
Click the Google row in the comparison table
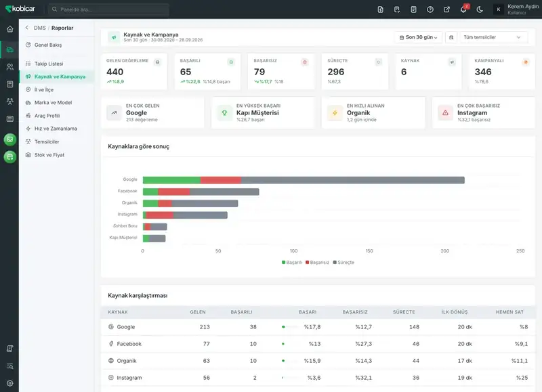click(318, 327)
